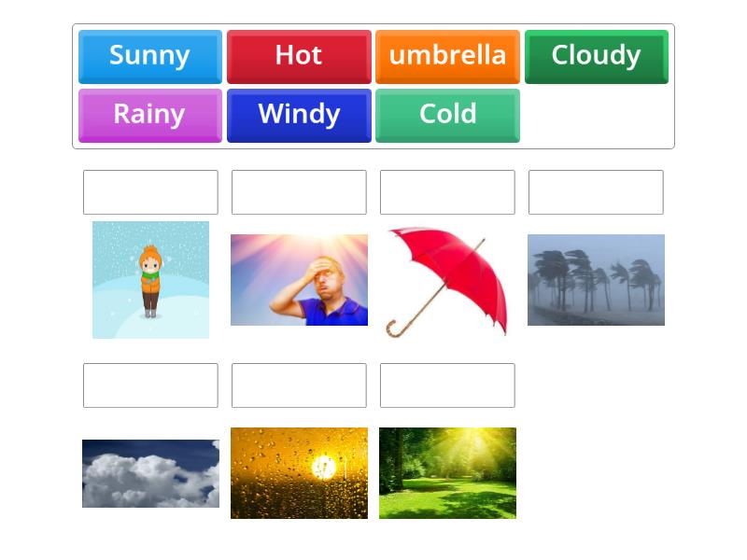The width and height of the screenshot is (747, 560).
Task: Select the white clouds photo
Action: [149, 472]
